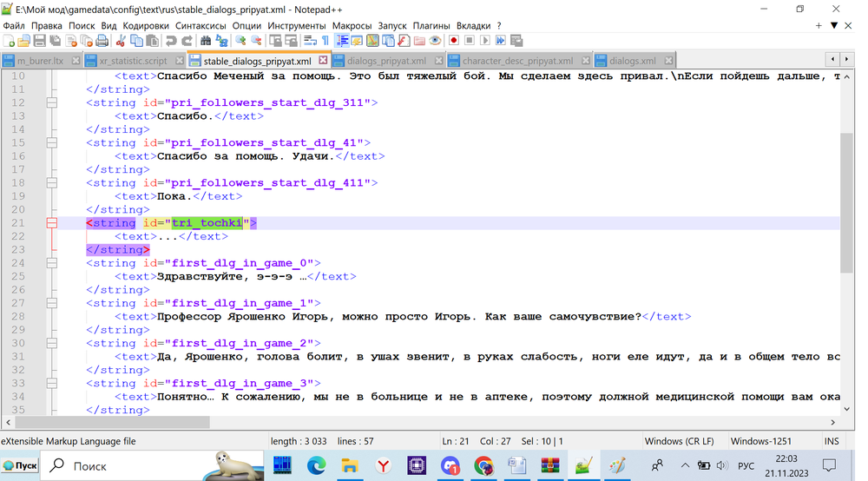Start macro recording with red circle icon
868x481 pixels.
(x=453, y=41)
